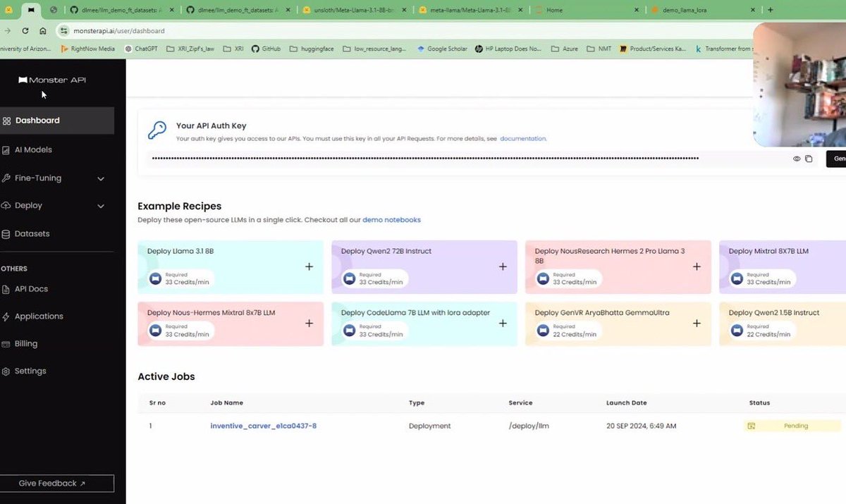Click credits icon on CodeLlama 7B card
The image size is (846, 504).
350,331
